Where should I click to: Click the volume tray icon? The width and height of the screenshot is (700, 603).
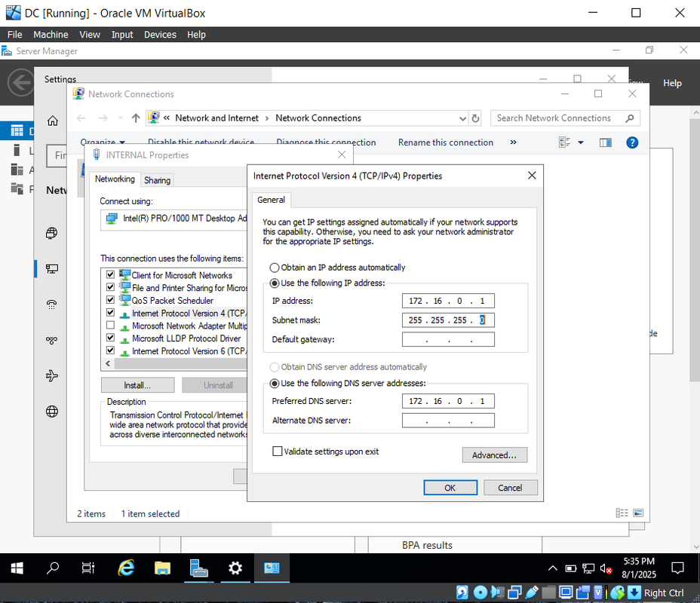(606, 568)
